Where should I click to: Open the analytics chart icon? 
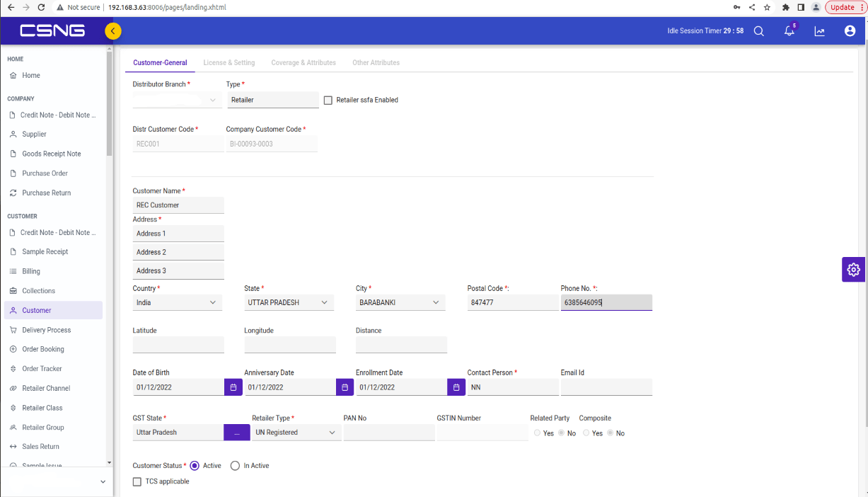tap(819, 31)
